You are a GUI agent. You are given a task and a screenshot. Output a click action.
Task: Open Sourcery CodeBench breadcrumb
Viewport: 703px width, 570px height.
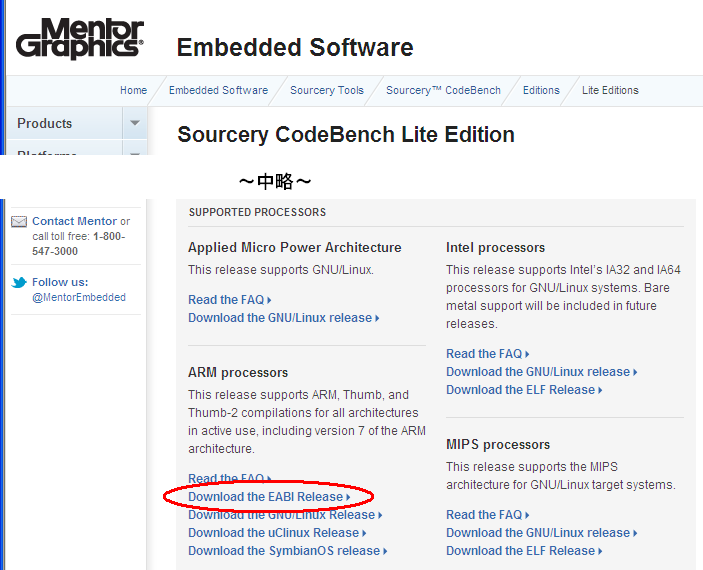[443, 90]
